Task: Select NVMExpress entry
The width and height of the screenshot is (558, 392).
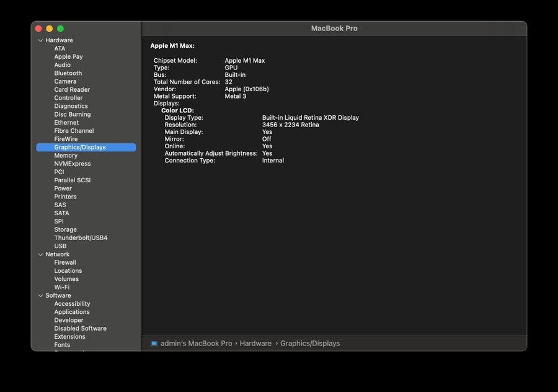Action: point(73,164)
